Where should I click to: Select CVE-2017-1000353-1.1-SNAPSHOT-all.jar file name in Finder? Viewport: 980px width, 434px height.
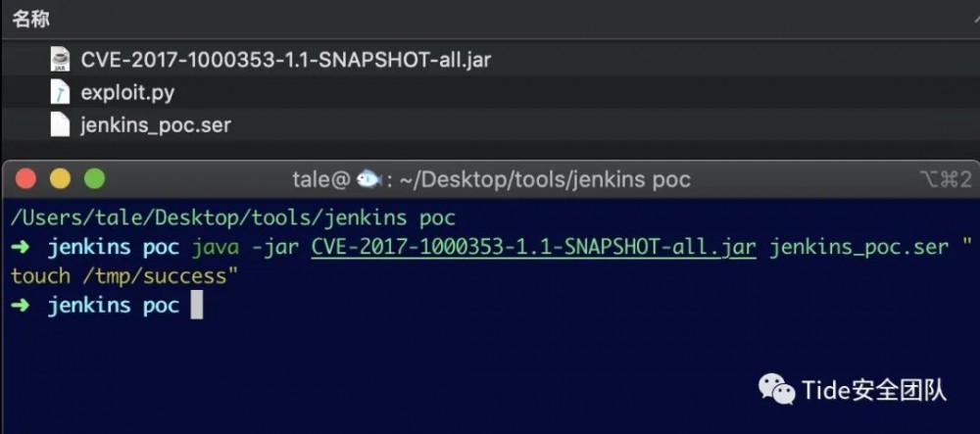tap(285, 60)
